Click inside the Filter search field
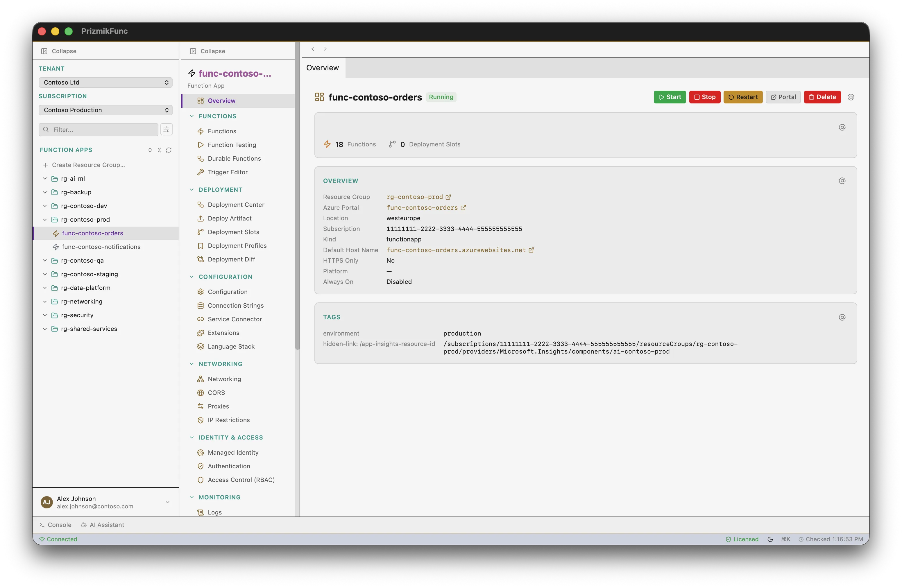This screenshot has width=902, height=588. point(98,129)
